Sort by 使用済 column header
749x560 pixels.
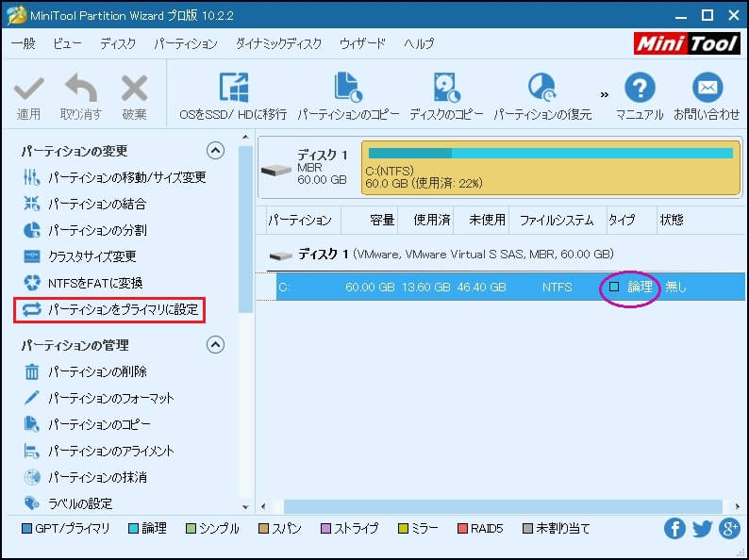pos(425,220)
